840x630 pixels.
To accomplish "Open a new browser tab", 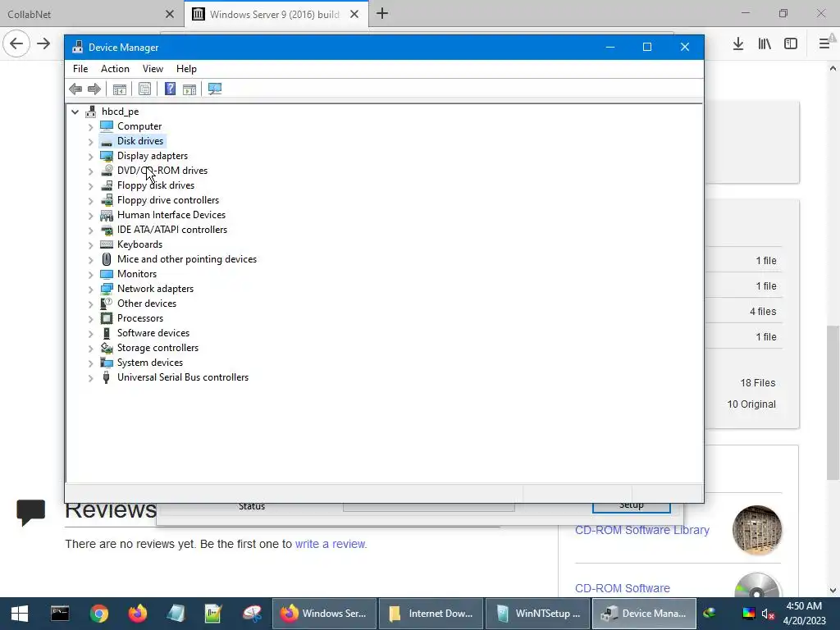I will (x=382, y=14).
